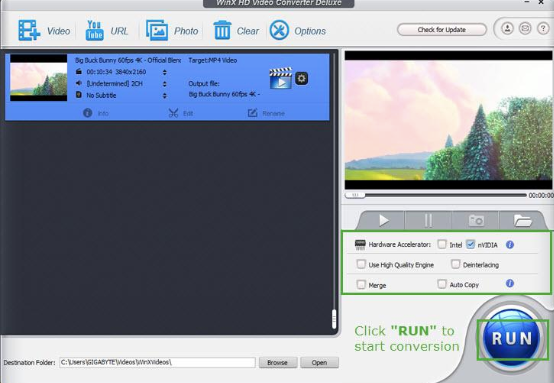Add photos using the Photo icon
Screen dimensions: 554x383
coord(157,30)
